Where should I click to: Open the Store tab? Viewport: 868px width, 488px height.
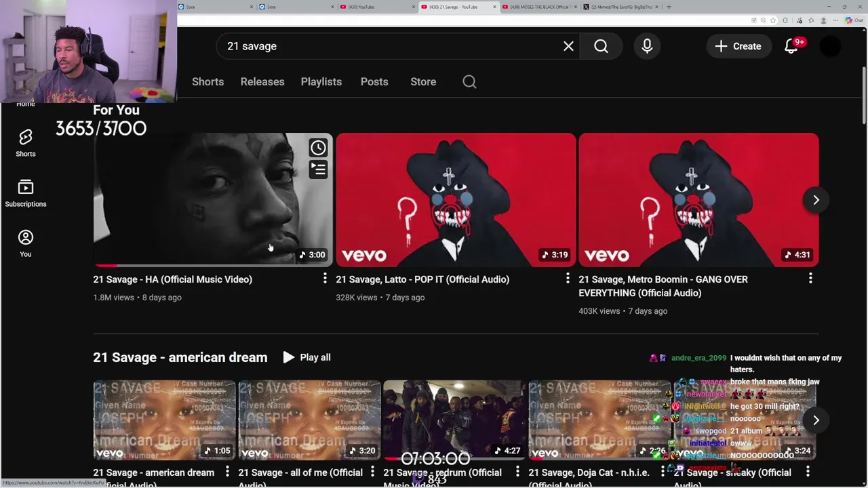pyautogui.click(x=423, y=81)
